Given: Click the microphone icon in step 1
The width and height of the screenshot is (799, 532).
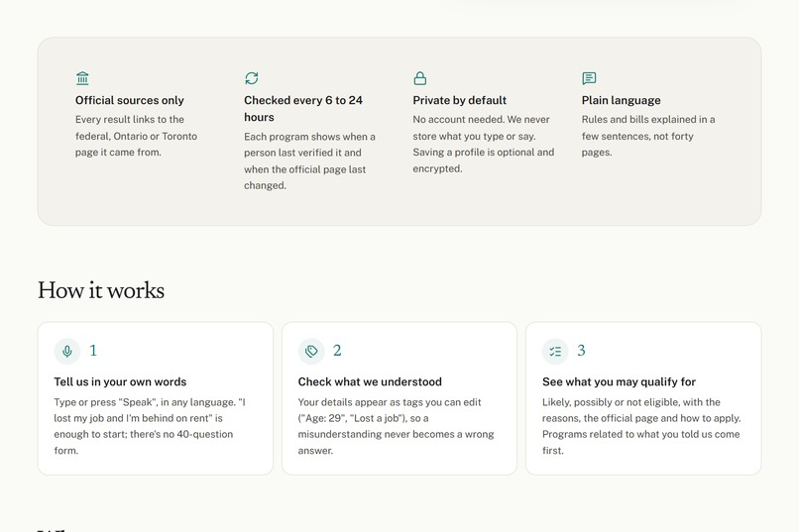Looking at the screenshot, I should pos(67,352).
